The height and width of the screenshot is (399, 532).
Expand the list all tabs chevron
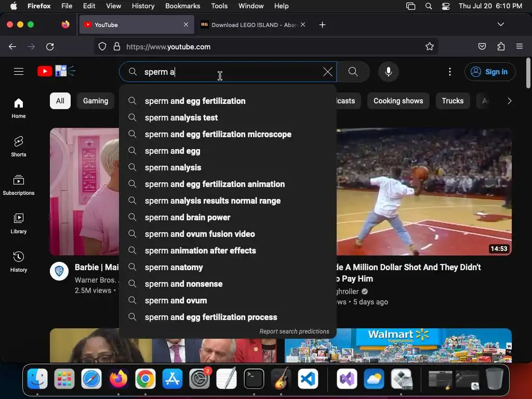pyautogui.click(x=500, y=24)
